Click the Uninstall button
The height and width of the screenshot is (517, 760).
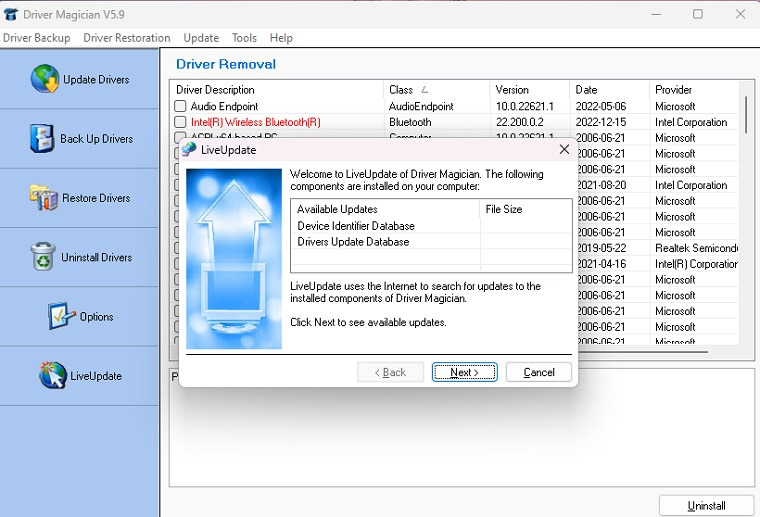(x=706, y=505)
